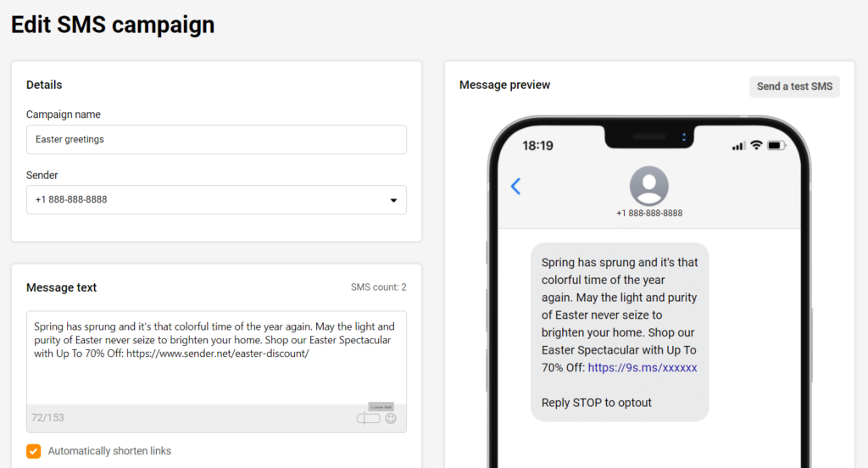
Task: Tap the blue back arrow in phone preview
Action: click(515, 187)
